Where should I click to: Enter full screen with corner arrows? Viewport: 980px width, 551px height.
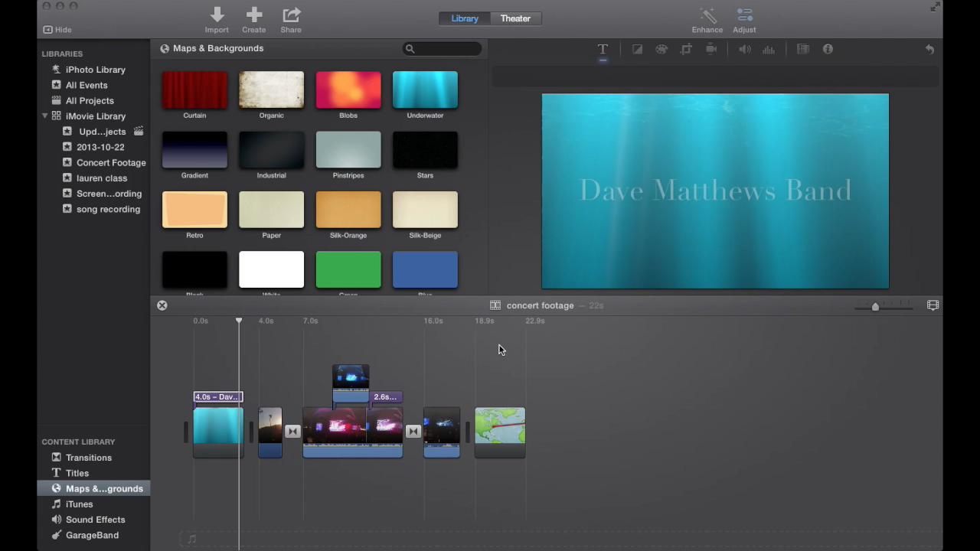(x=935, y=7)
